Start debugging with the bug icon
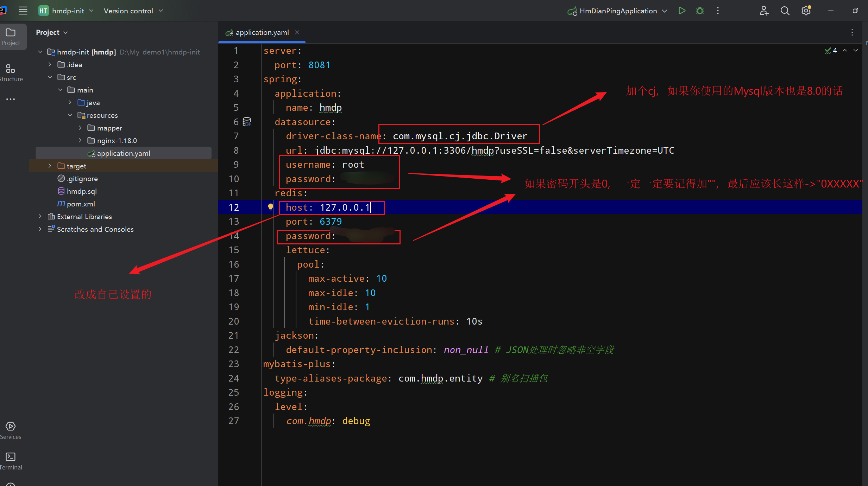 tap(700, 11)
